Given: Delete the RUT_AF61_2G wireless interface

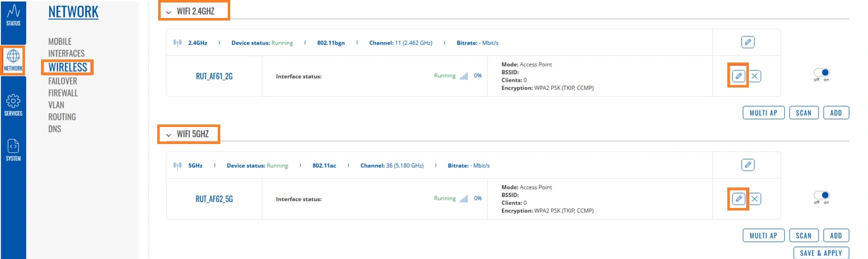Looking at the screenshot, I should pyautogui.click(x=755, y=76).
